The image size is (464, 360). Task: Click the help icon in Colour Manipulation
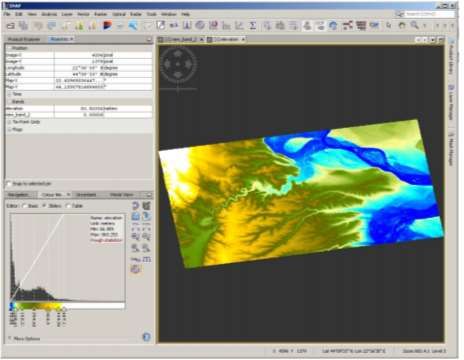[x=146, y=337]
